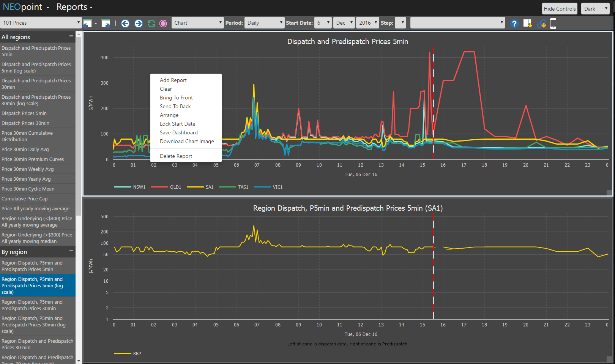Click the chain link share icon
Screen dimensions: 615x364
pyautogui.click(x=541, y=24)
